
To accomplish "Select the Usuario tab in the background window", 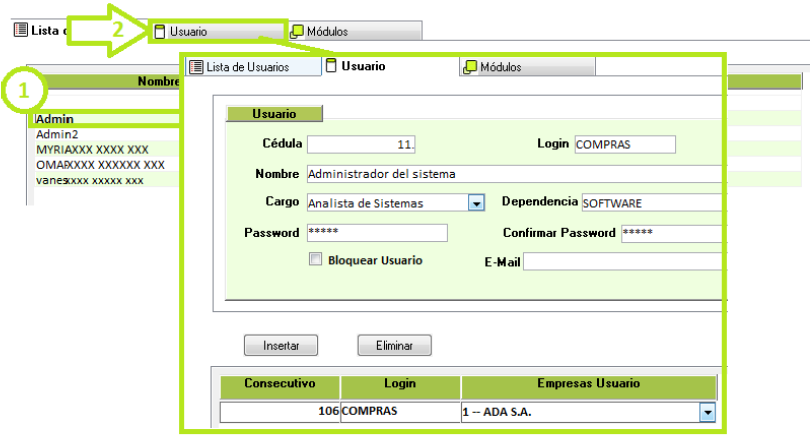I will pyautogui.click(x=215, y=32).
